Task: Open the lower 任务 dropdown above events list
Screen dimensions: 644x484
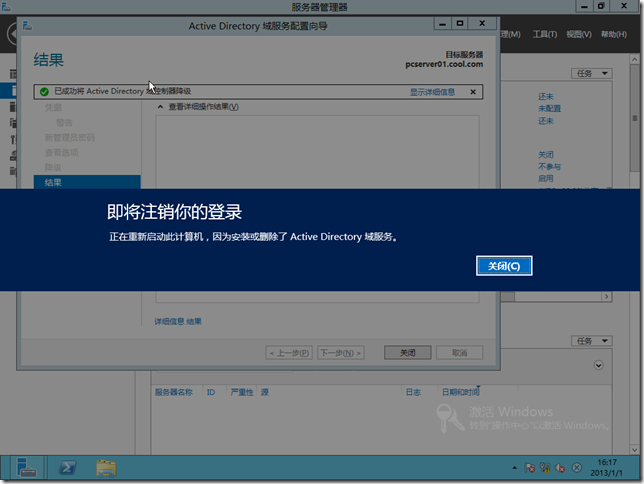Action: 591,341
